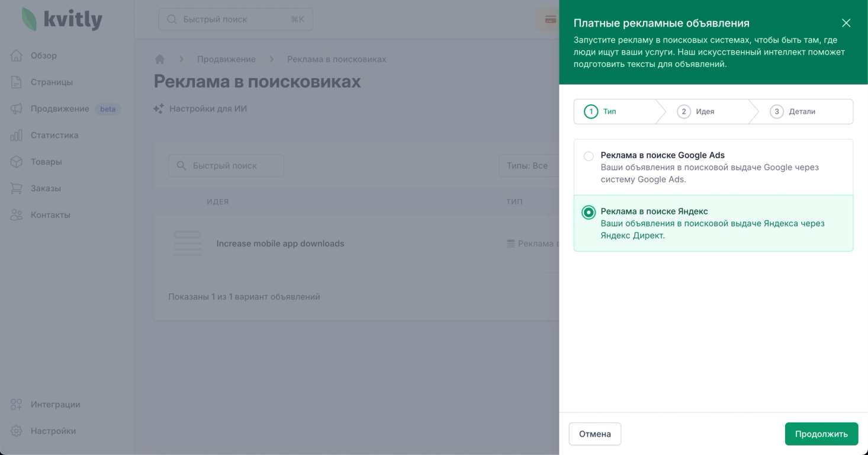Click the magnifier icon in top search bar
Viewport: 868px width, 455px height.
pos(172,20)
